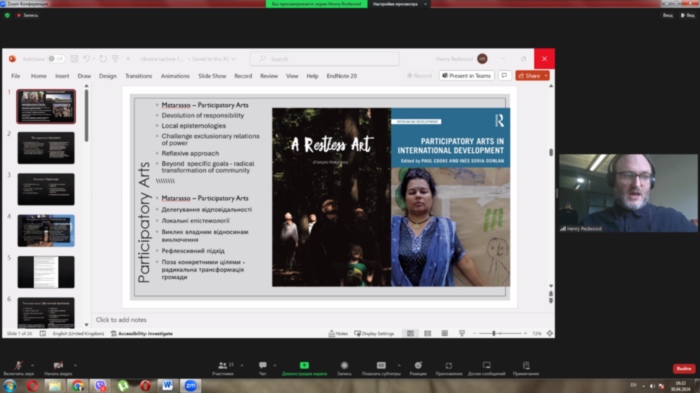This screenshot has width=700, height=393.
Task: Open Zoom chat icon in toolbar
Action: pyautogui.click(x=262, y=368)
